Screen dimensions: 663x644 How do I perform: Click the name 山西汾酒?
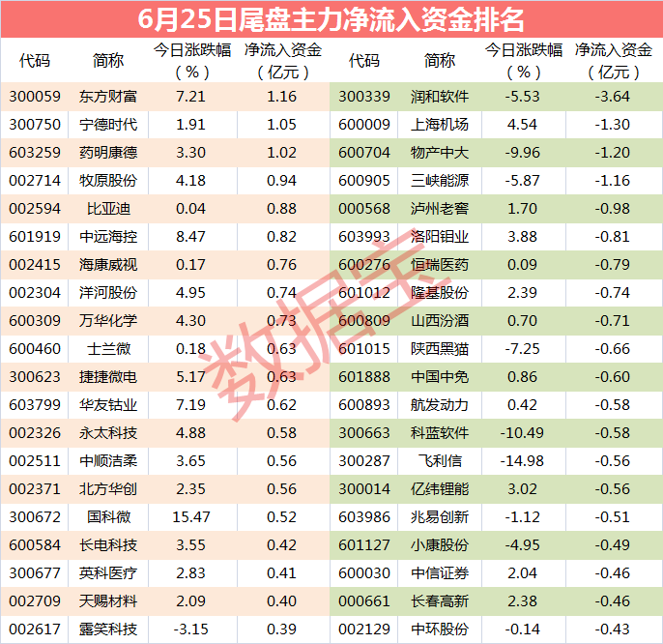point(440,321)
